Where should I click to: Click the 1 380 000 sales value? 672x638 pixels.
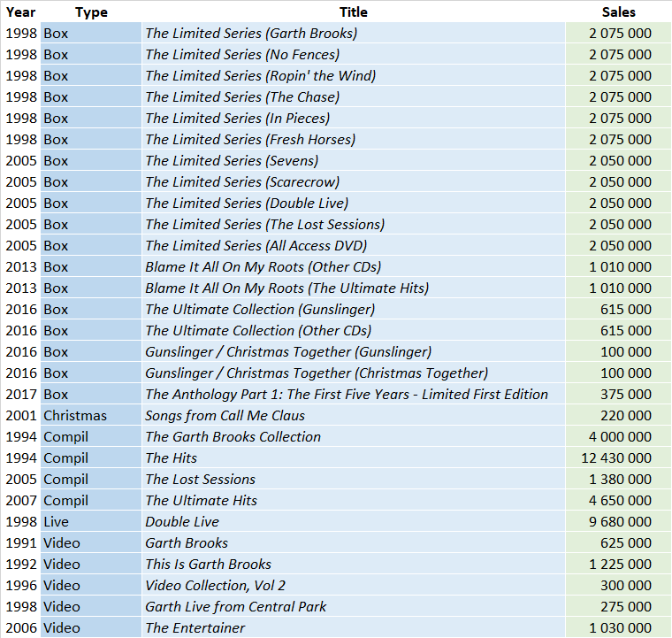[620, 480]
